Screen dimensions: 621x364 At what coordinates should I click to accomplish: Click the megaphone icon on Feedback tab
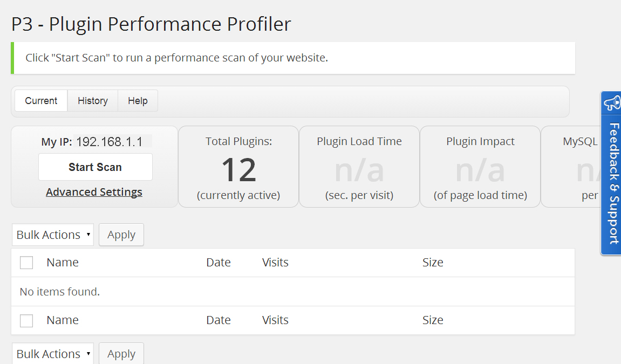click(612, 103)
